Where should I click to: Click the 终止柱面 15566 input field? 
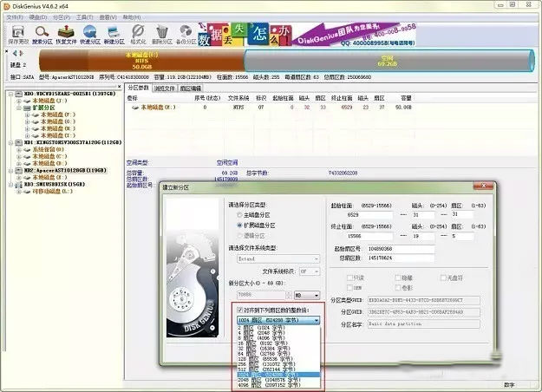pos(369,237)
